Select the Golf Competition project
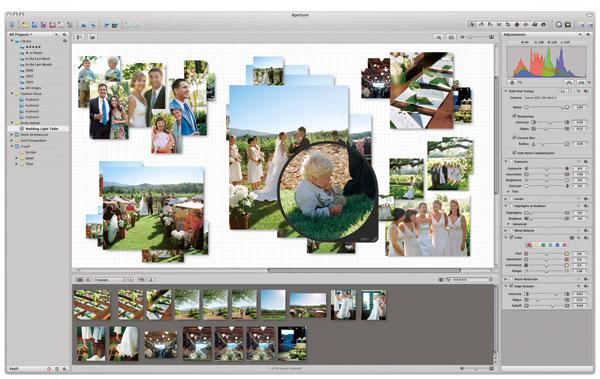 (x=33, y=140)
